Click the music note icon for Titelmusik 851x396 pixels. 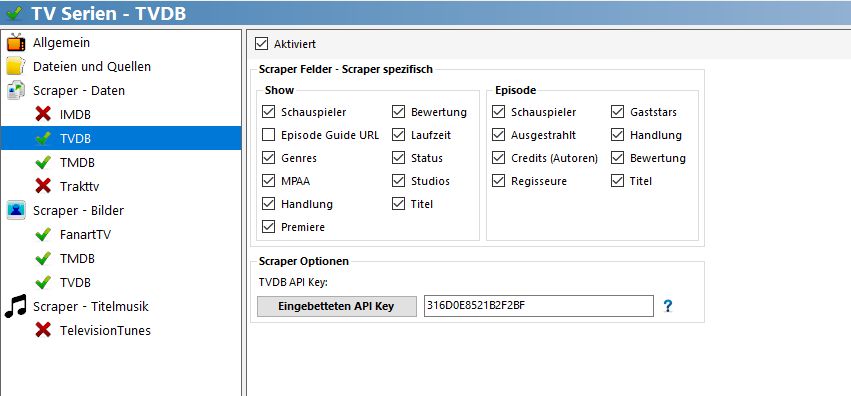point(16,306)
